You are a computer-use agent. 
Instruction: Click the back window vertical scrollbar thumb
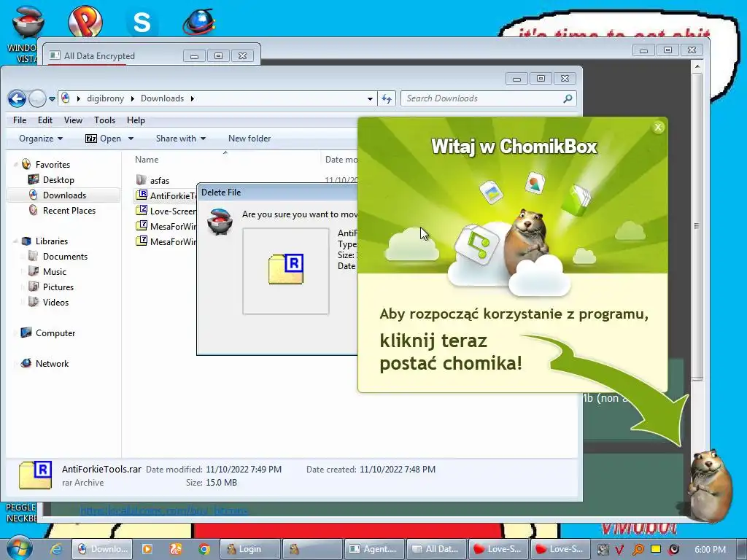pos(697,226)
